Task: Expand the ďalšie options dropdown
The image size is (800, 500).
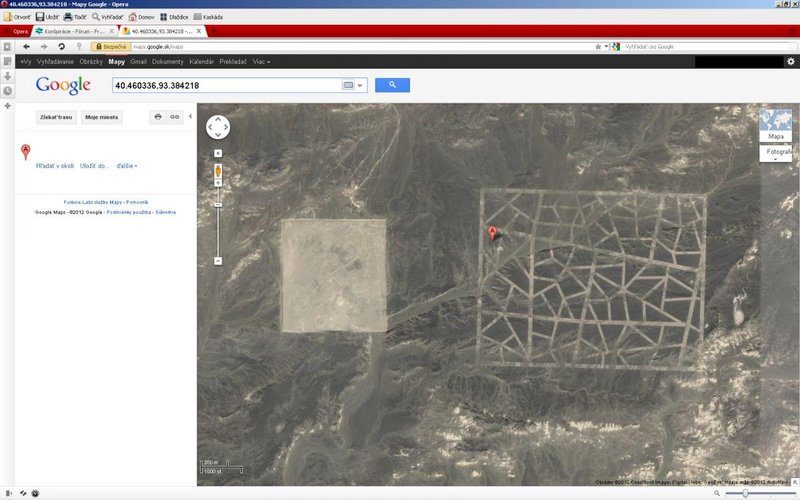Action: (127, 166)
